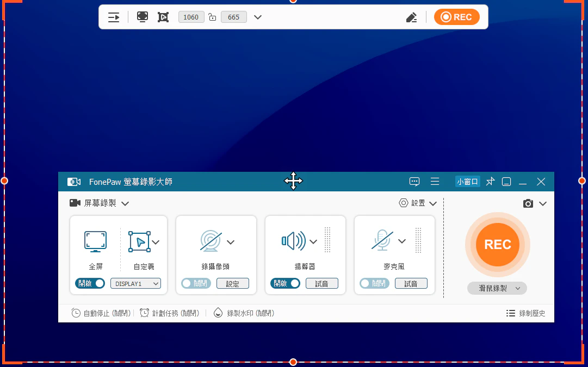Toggle the speaker 開啟 switch off
Screen dimensions: 588x367
pyautogui.click(x=286, y=283)
